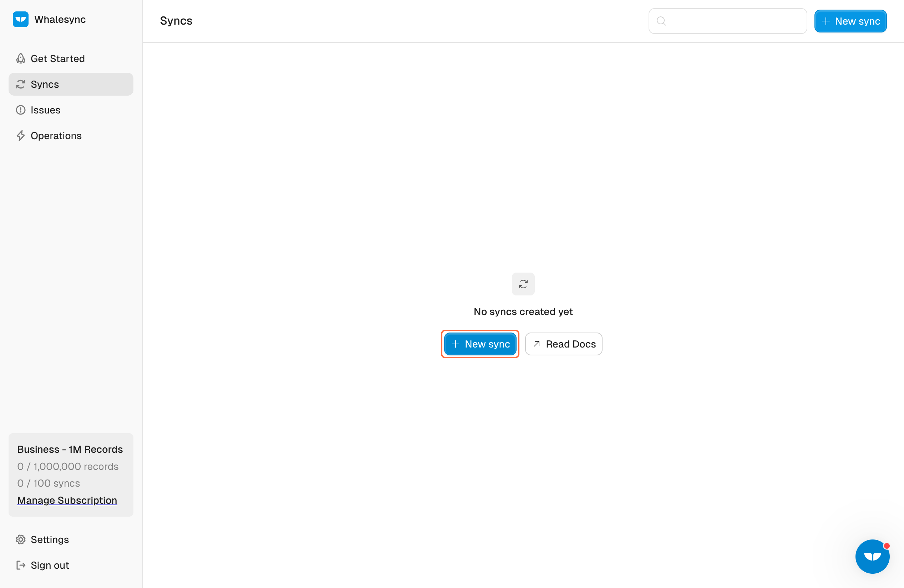The height and width of the screenshot is (588, 904).
Task: Click the Whalesync logo icon
Action: point(20,19)
